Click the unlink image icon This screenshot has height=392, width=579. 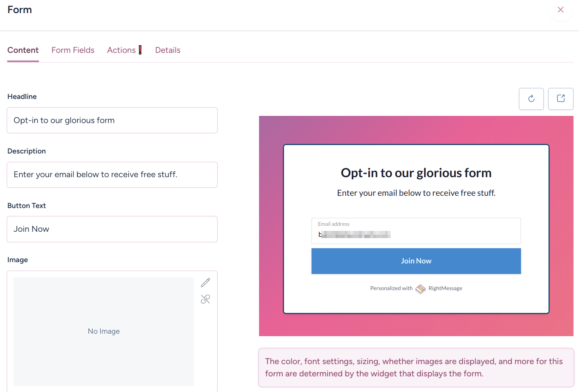click(x=205, y=299)
